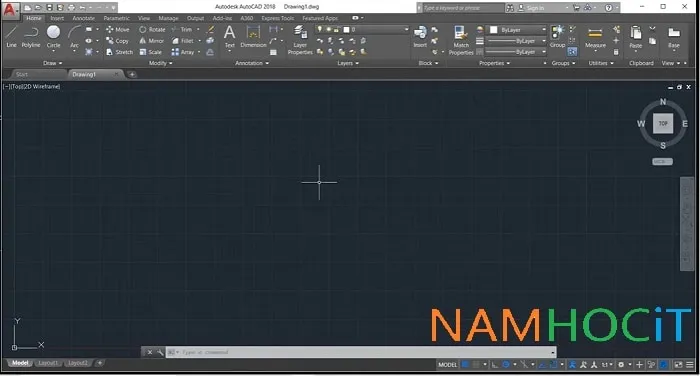Select the Rotate tool
Screen dimensions: 700x376
point(152,29)
